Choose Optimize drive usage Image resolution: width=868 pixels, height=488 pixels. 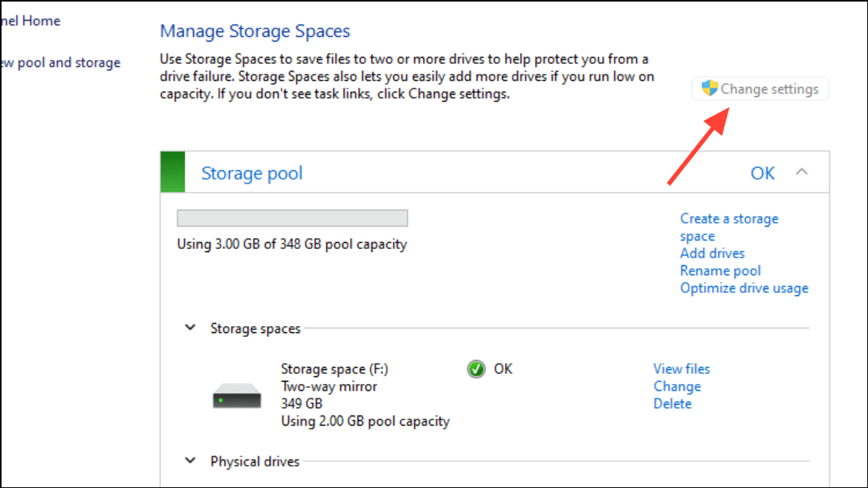[x=743, y=288]
